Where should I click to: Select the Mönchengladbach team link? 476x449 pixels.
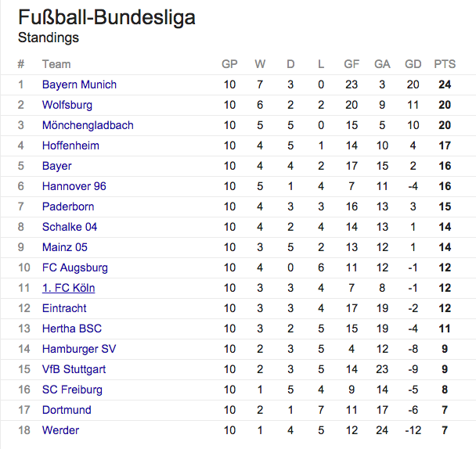click(88, 125)
